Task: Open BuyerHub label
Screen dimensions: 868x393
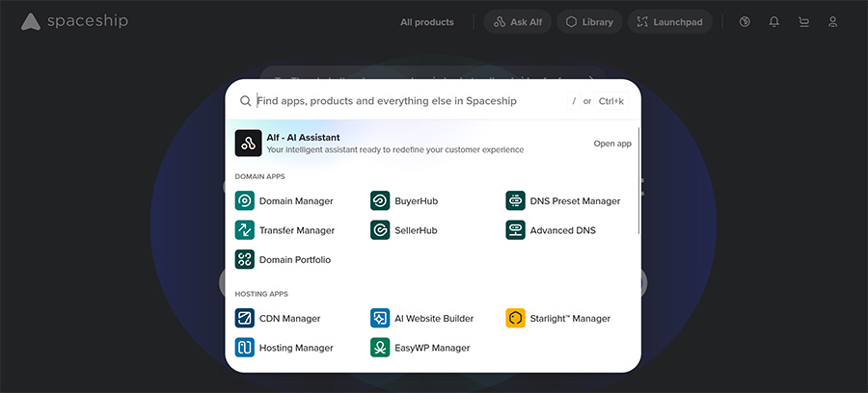Action: pyautogui.click(x=416, y=201)
